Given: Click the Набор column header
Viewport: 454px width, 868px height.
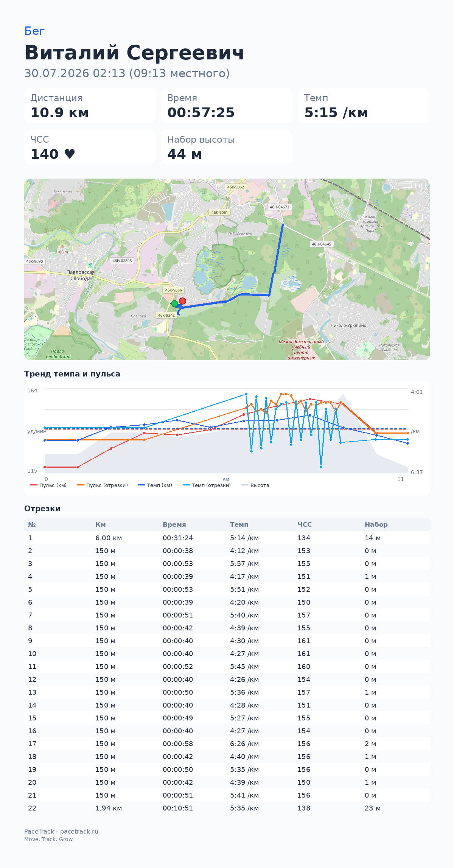Looking at the screenshot, I should click(x=376, y=524).
